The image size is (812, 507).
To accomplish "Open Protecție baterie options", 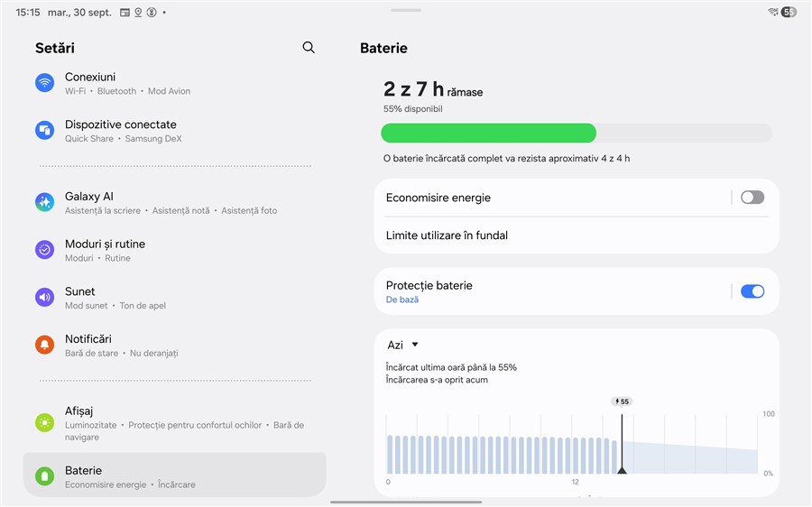I will click(x=551, y=291).
